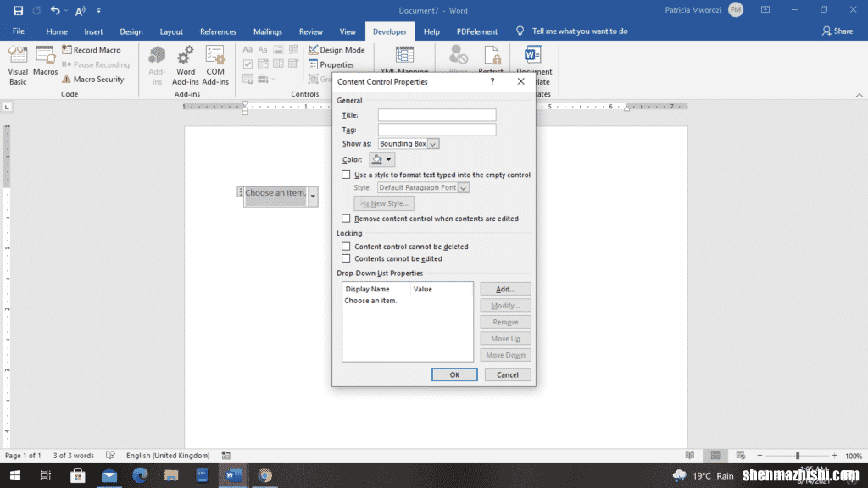Open the PDFelement tab

[476, 31]
